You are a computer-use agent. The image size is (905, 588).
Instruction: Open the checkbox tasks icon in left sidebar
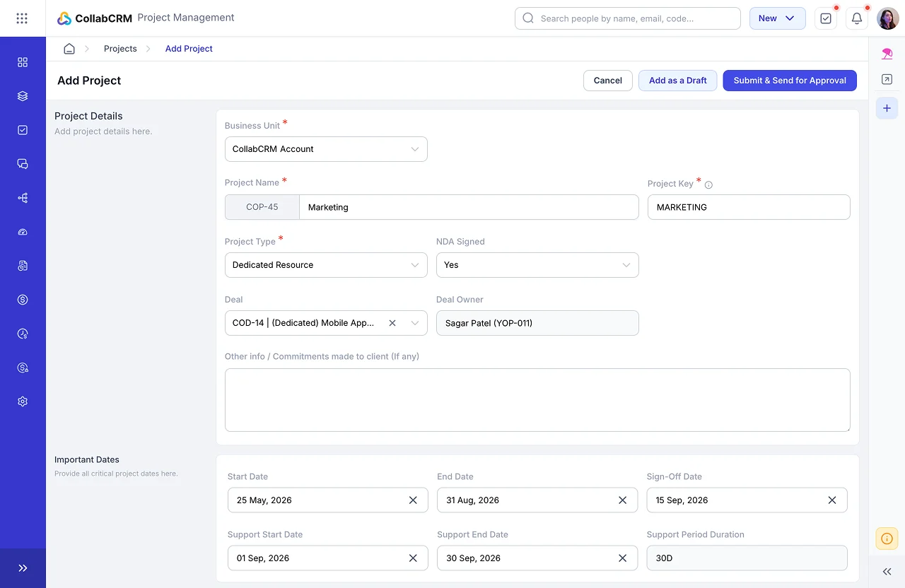click(23, 130)
